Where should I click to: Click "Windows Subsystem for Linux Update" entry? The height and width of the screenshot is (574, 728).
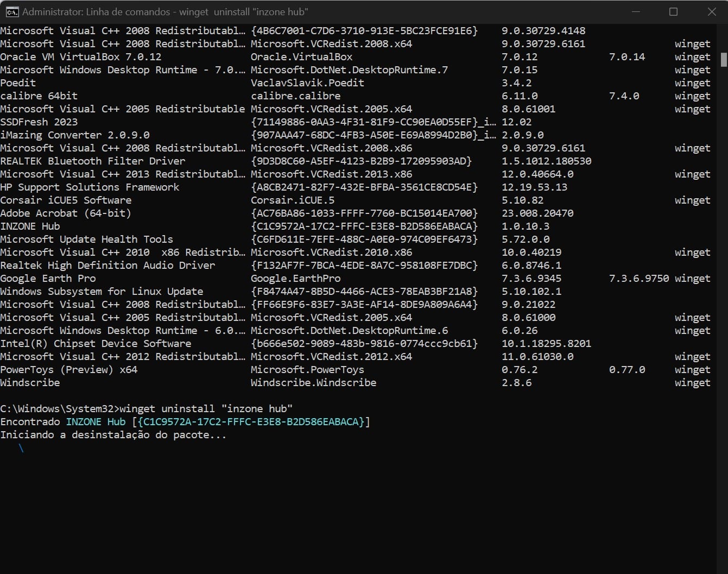click(102, 291)
